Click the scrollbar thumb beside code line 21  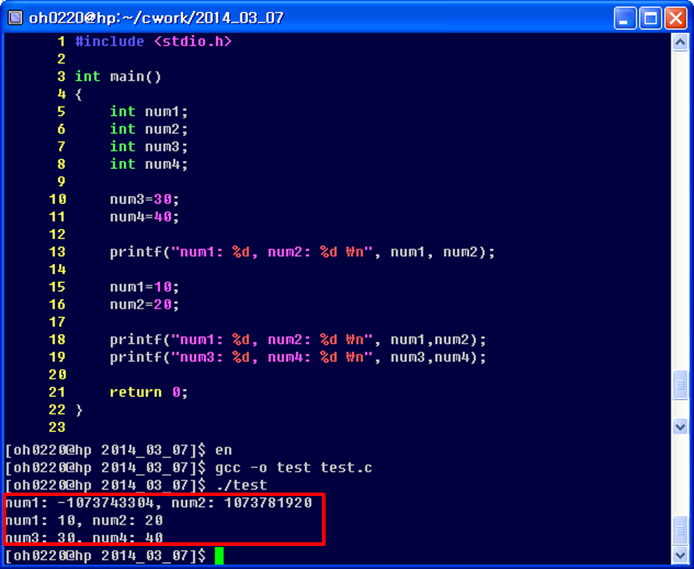[x=680, y=385]
